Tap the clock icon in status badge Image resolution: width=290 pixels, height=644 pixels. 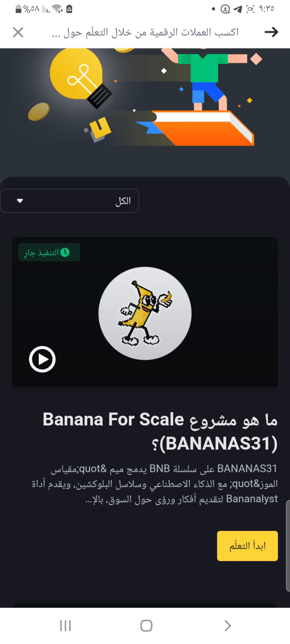(65, 252)
